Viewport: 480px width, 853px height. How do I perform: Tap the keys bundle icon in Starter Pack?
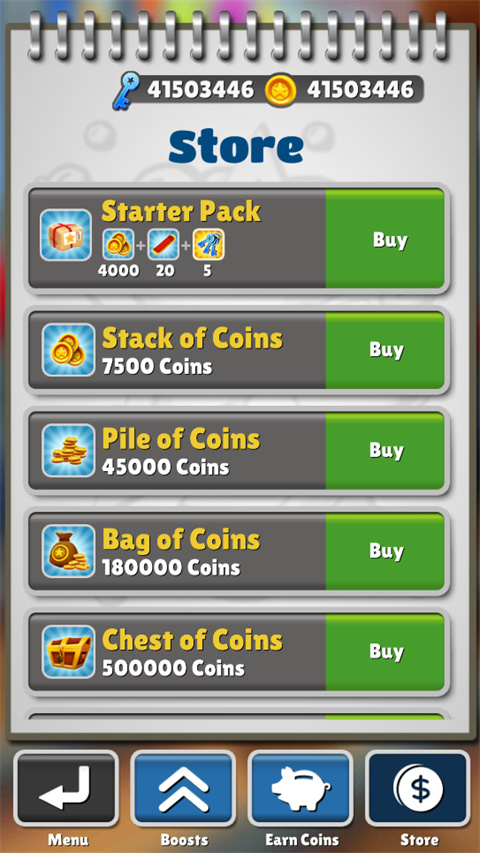[208, 245]
